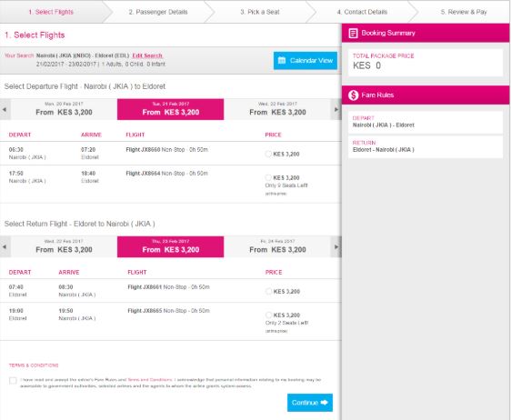Viewport: 511px width, 420px height.
Task: Click the arrow icon on the Continue button
Action: point(325,403)
